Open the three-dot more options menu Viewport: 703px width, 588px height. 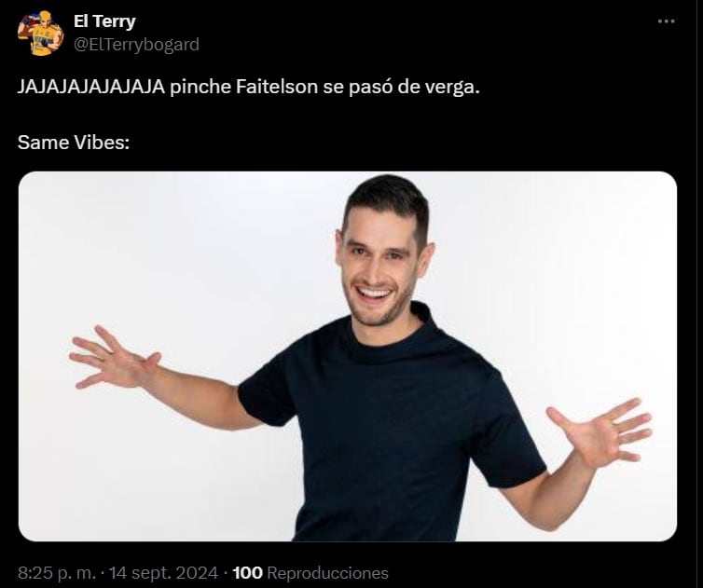click(x=666, y=21)
